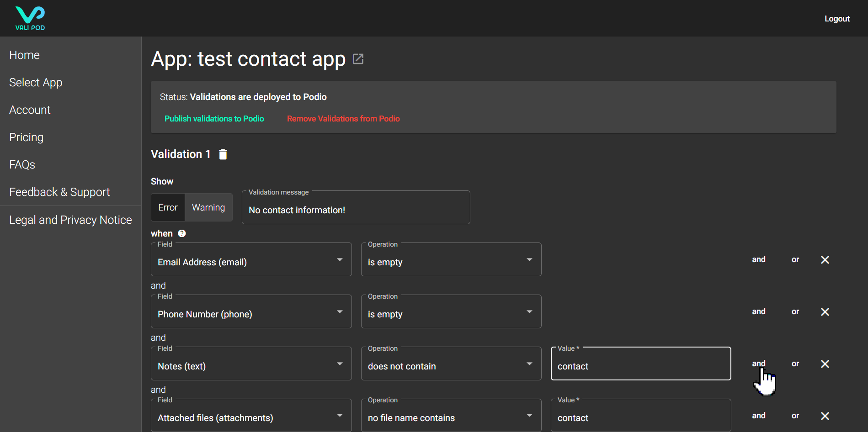Delete Validation 1 with trash icon
The height and width of the screenshot is (432, 868).
(x=223, y=154)
